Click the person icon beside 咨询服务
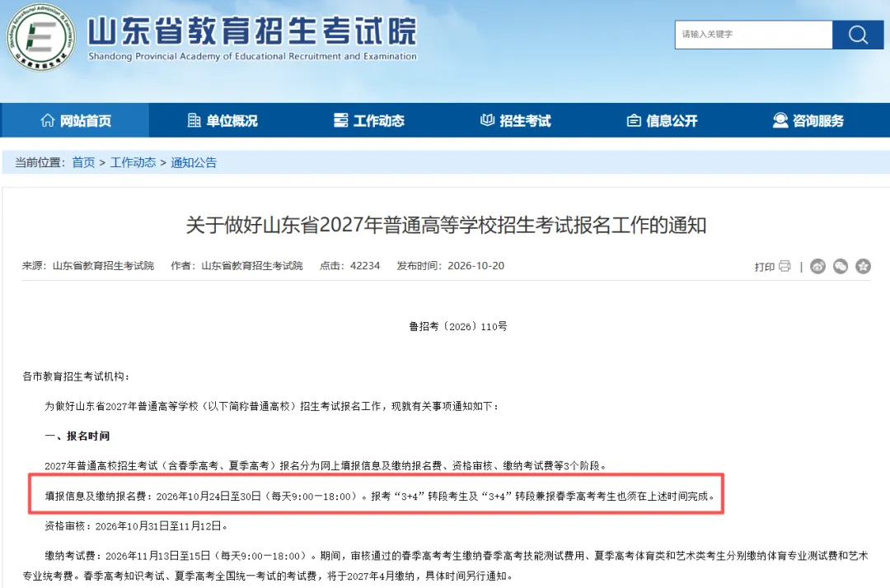The height and width of the screenshot is (588, 890). (780, 120)
